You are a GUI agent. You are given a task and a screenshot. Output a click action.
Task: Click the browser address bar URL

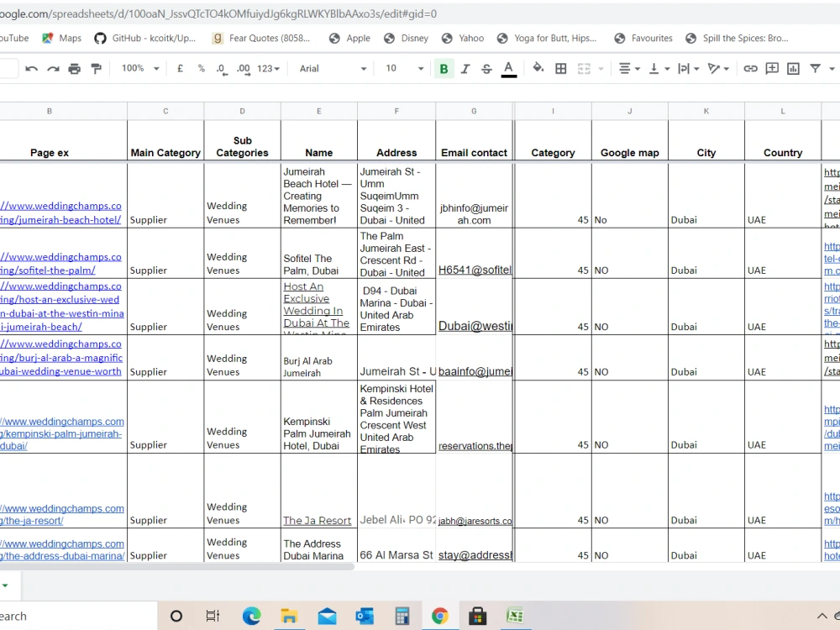click(x=218, y=14)
